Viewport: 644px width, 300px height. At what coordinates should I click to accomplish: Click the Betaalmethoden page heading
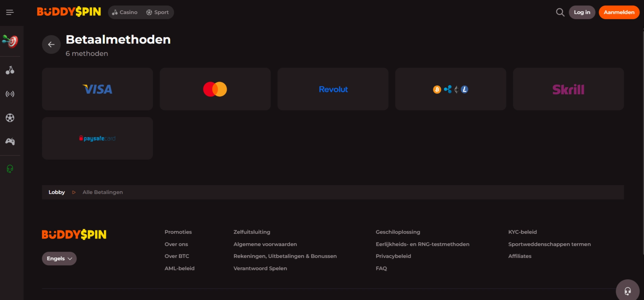click(x=118, y=39)
